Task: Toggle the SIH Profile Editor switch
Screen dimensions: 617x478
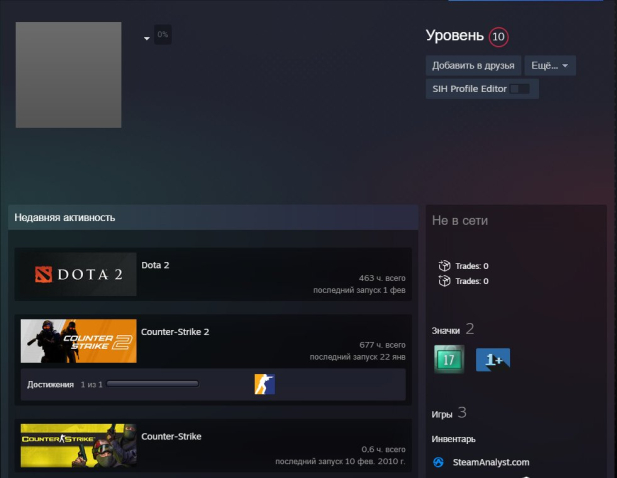Action: [x=519, y=89]
